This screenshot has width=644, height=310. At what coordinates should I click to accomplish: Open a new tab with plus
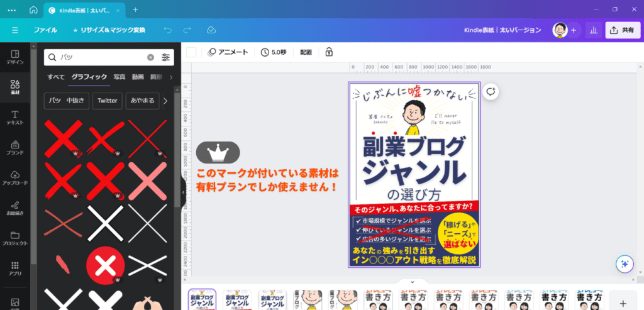pos(136,10)
